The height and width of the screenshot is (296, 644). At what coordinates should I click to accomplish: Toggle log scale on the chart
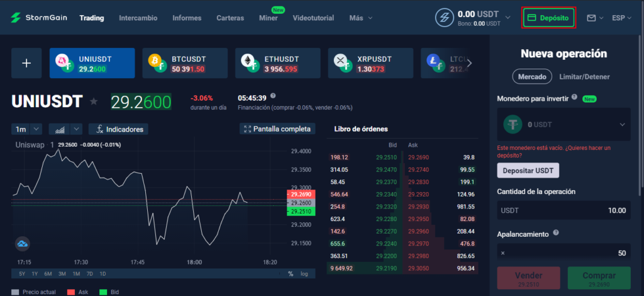point(304,274)
